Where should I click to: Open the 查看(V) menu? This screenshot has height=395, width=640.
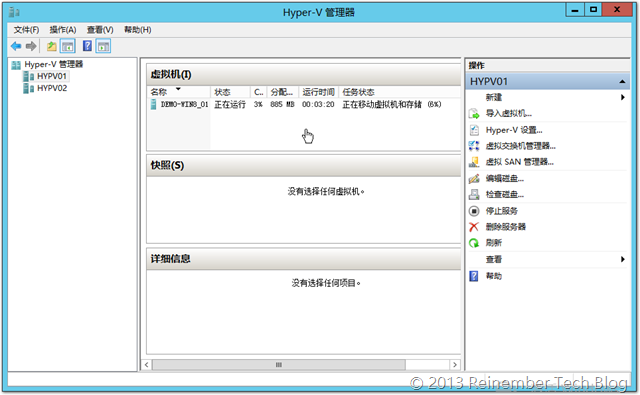[100, 30]
